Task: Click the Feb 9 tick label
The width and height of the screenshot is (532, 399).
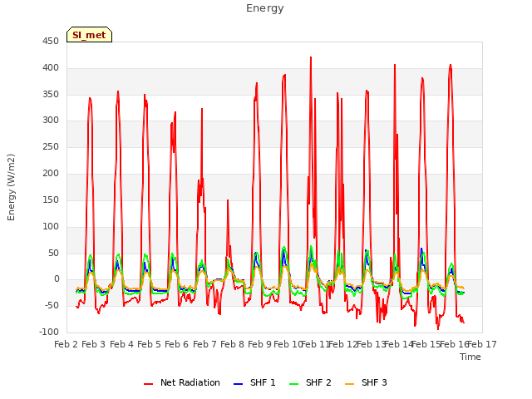Action: 260,344
